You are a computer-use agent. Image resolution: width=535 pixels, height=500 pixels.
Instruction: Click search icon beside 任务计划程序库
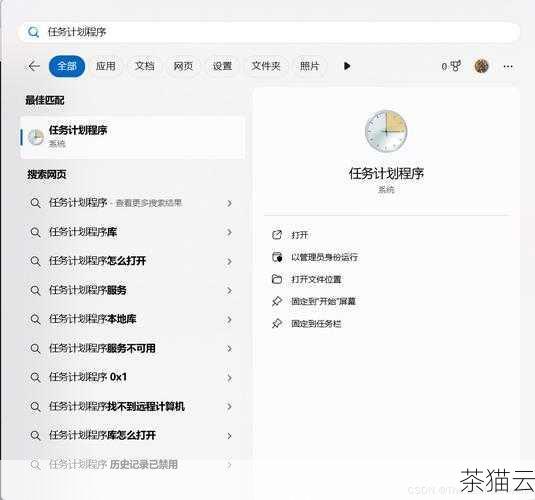click(35, 232)
